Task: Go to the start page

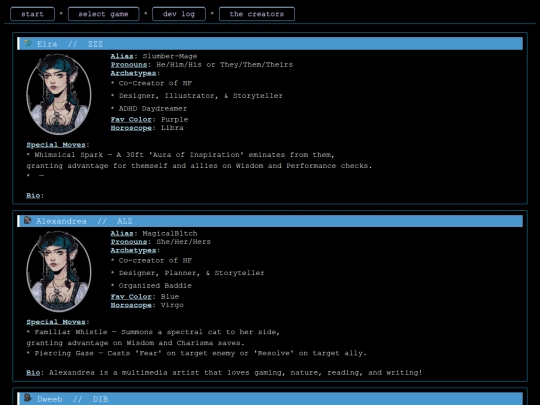Action: click(32, 14)
